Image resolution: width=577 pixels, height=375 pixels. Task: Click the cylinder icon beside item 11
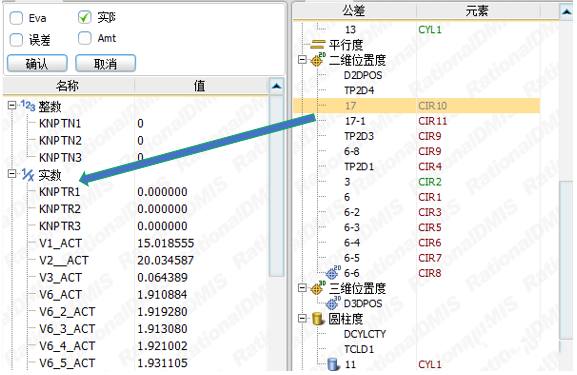(333, 364)
